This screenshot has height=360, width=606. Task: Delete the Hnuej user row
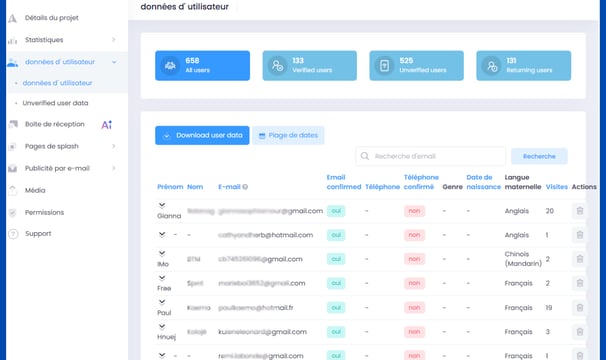(580, 332)
